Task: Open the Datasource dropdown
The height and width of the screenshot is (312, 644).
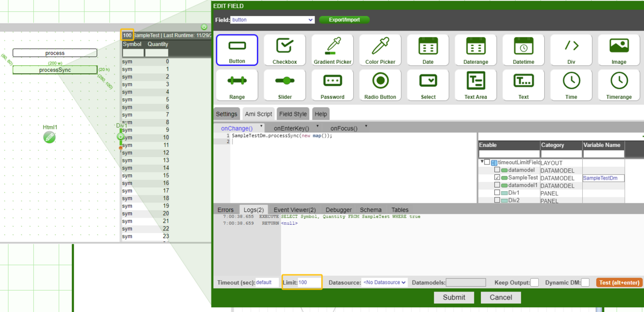Action: (x=384, y=283)
